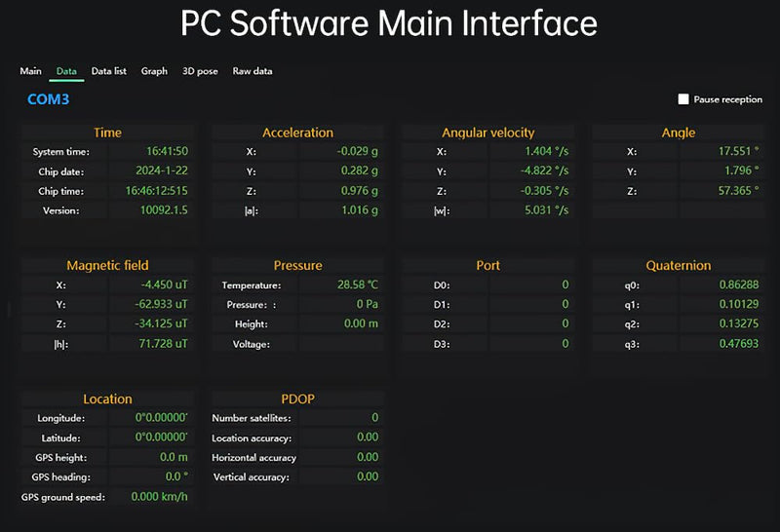780x532 pixels.
Task: Select the Pressure value 0 Pa
Action: [368, 304]
